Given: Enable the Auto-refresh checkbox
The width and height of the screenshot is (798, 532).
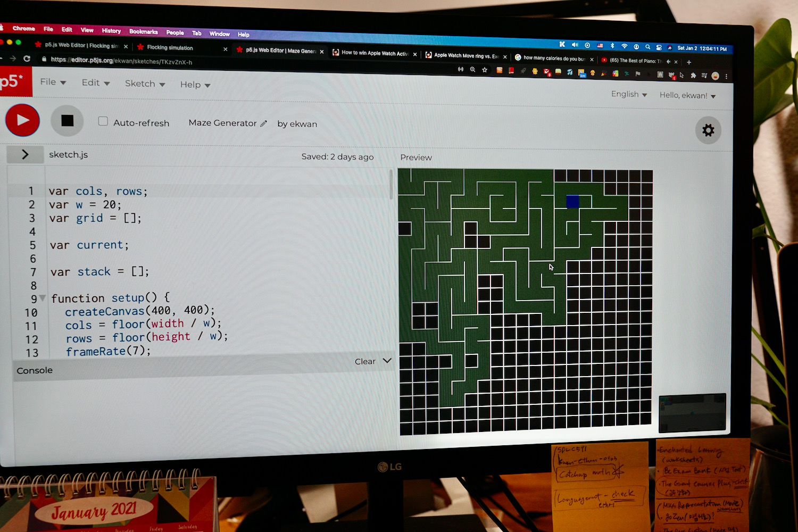Looking at the screenshot, I should coord(103,121).
